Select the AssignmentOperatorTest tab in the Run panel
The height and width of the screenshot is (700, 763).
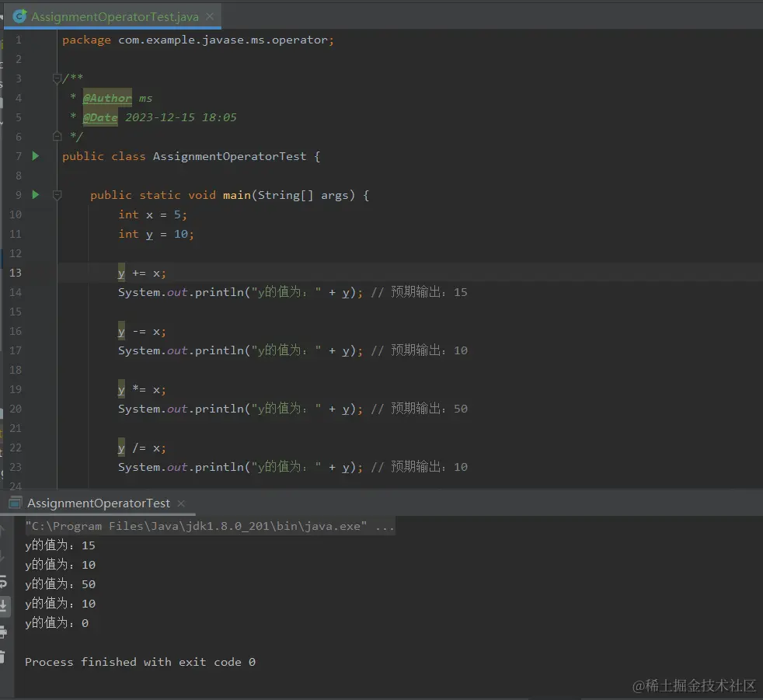tap(99, 503)
